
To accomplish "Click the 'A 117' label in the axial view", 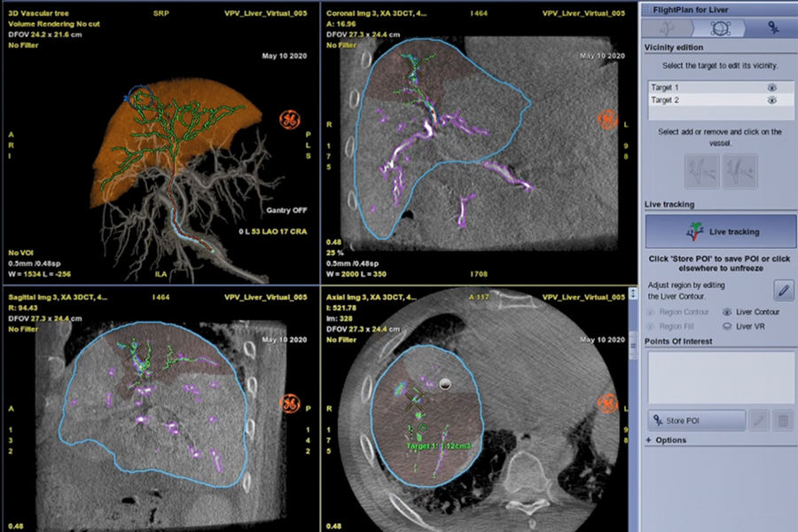I will tap(479, 297).
